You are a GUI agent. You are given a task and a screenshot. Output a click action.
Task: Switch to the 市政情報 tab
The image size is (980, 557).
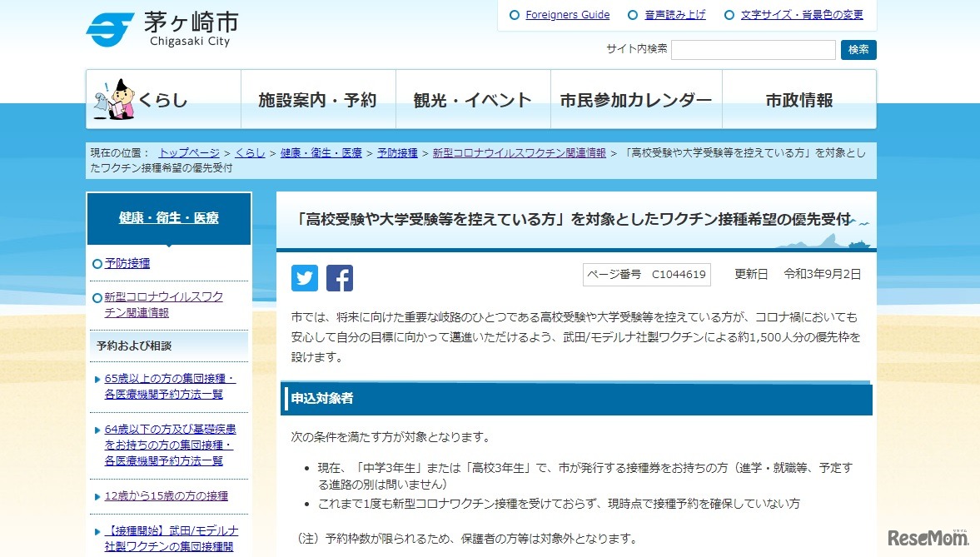tap(799, 99)
